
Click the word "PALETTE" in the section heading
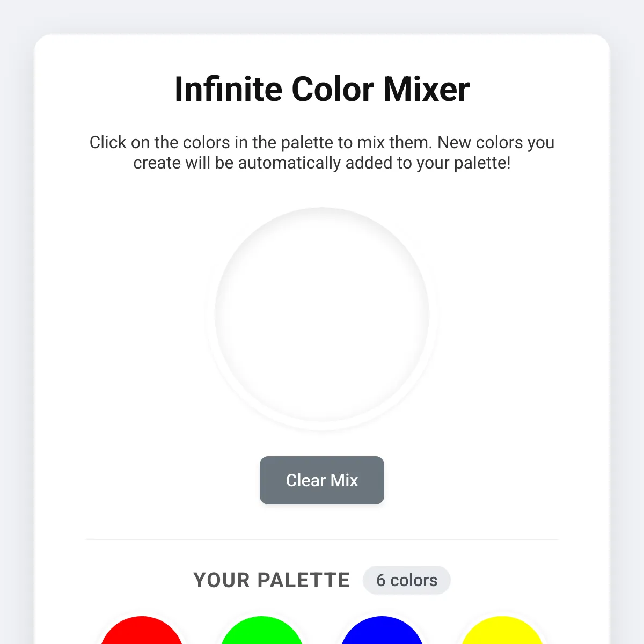coord(303,580)
